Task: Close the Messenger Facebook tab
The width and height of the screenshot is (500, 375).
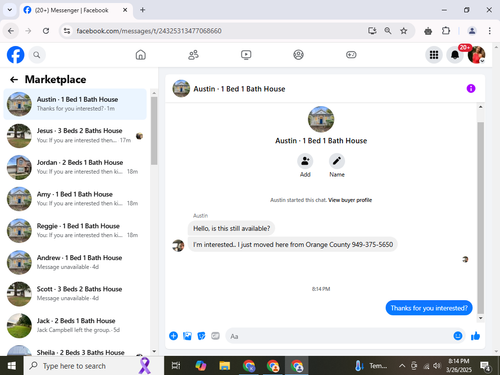Action: (125, 10)
